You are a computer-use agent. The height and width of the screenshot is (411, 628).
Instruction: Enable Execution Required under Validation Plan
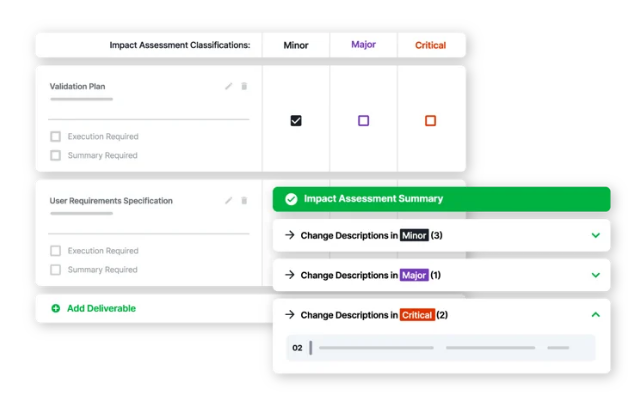click(x=56, y=137)
